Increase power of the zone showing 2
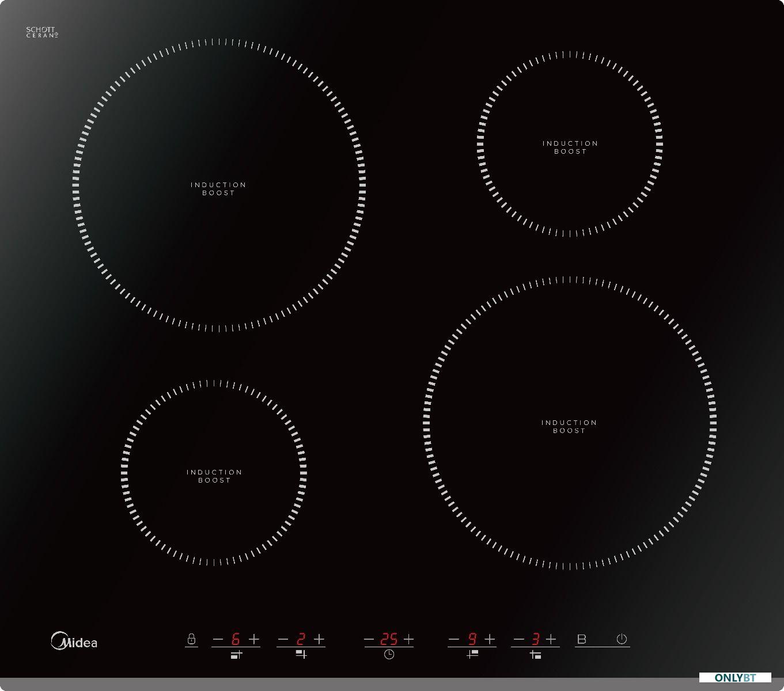 [x=319, y=639]
